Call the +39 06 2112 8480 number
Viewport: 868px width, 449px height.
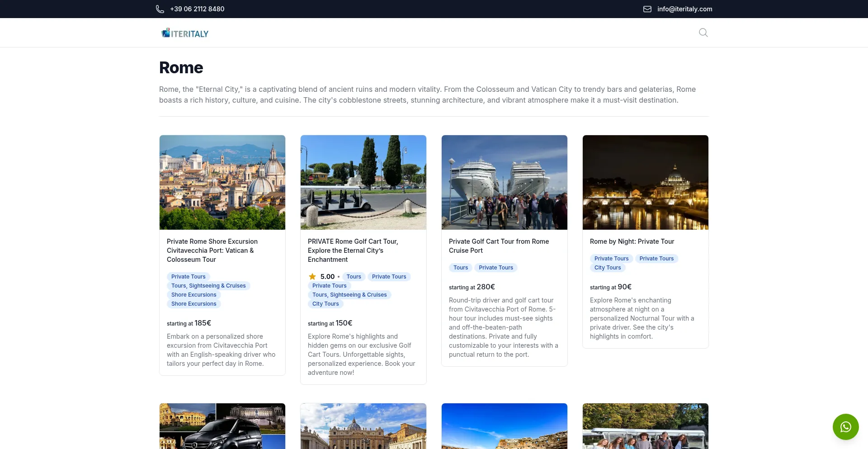197,9
